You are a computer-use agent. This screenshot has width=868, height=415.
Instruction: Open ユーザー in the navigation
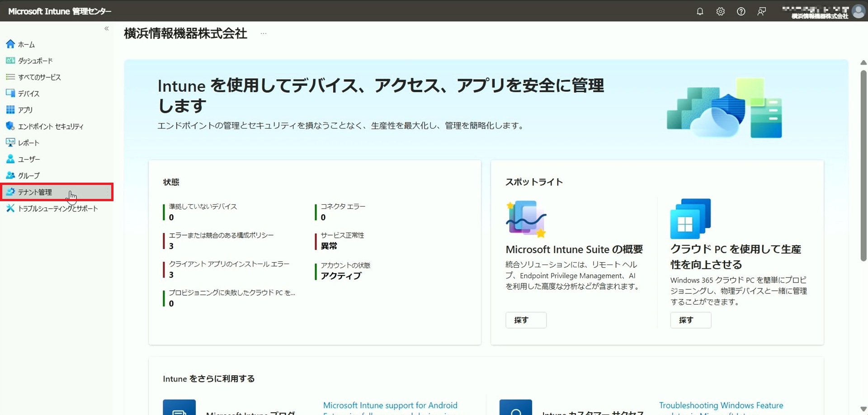click(29, 159)
